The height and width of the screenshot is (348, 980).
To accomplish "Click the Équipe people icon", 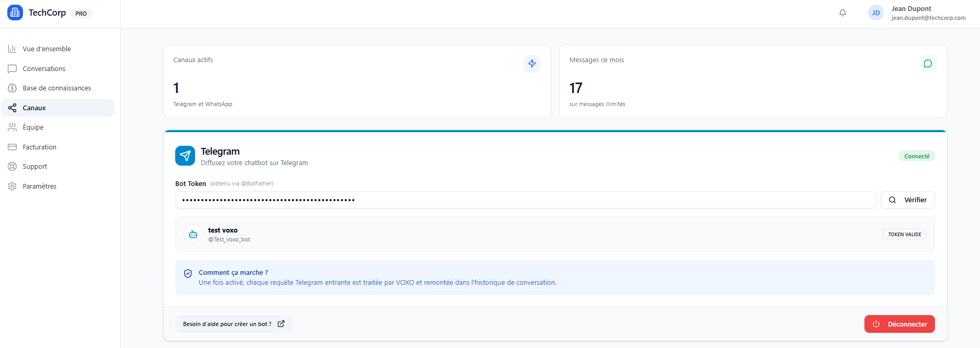I will pos(12,127).
